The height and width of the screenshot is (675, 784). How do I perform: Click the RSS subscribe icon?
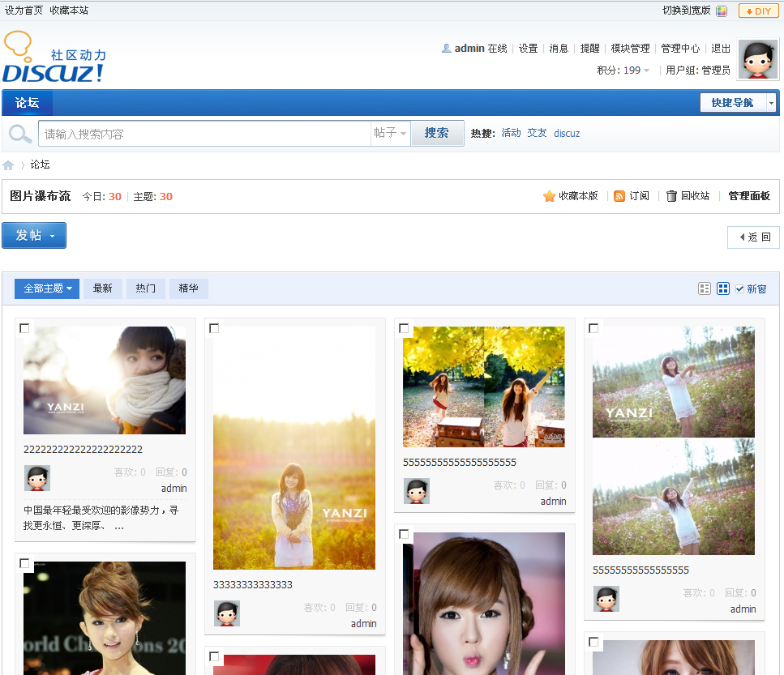click(x=619, y=196)
